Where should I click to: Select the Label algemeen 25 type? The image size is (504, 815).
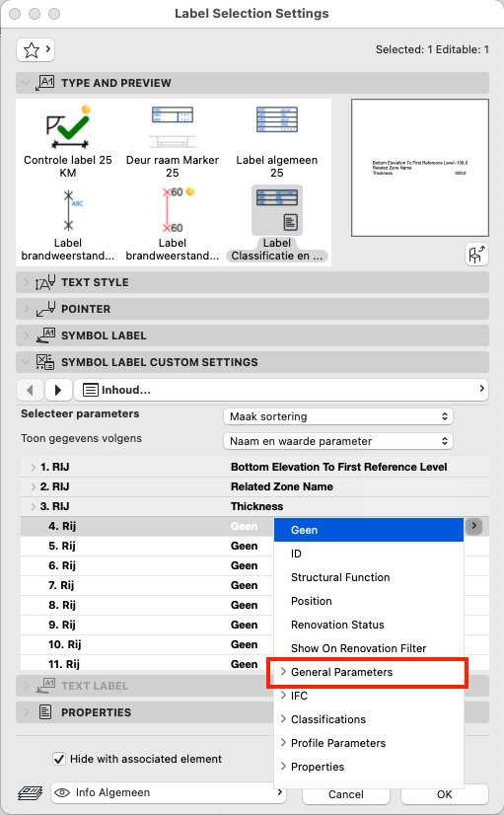click(276, 141)
